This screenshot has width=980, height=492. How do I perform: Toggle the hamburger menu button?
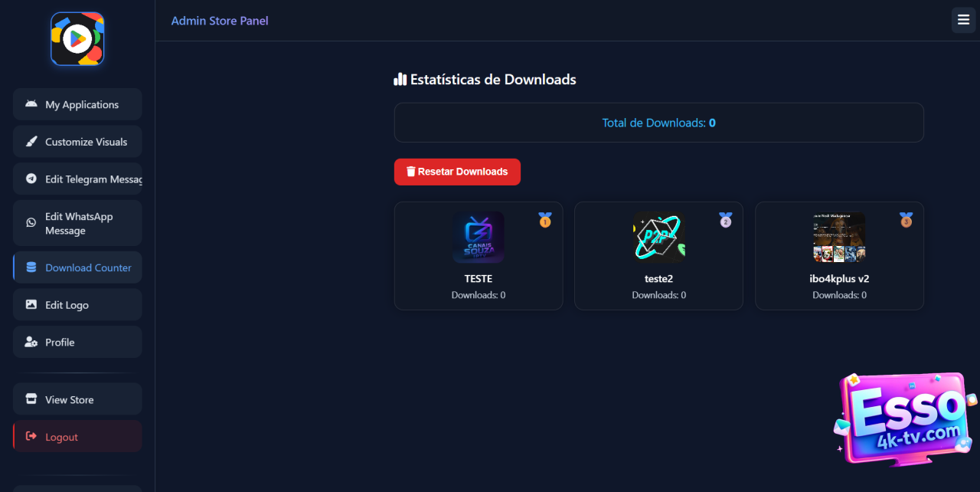(x=963, y=20)
